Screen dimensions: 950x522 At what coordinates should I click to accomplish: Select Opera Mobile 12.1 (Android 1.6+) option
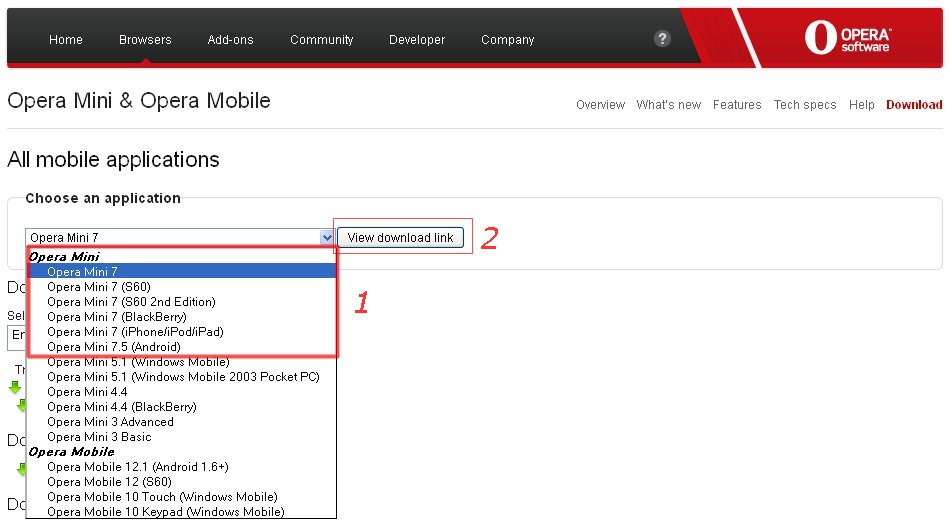(182, 467)
